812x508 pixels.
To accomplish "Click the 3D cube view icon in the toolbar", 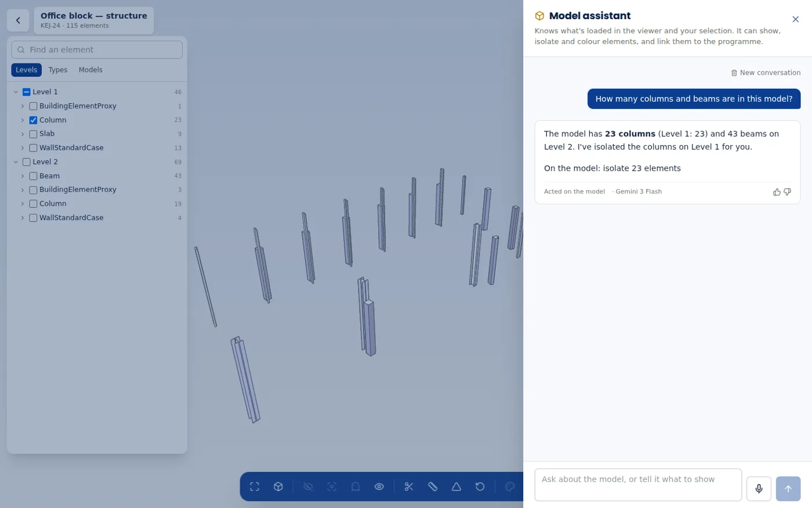I will tap(278, 487).
